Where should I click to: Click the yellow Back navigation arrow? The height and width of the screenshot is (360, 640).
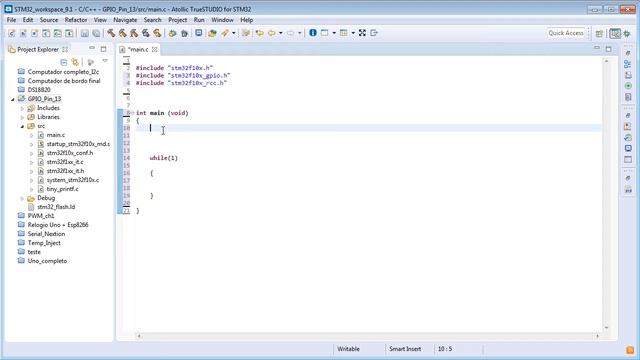point(271,33)
